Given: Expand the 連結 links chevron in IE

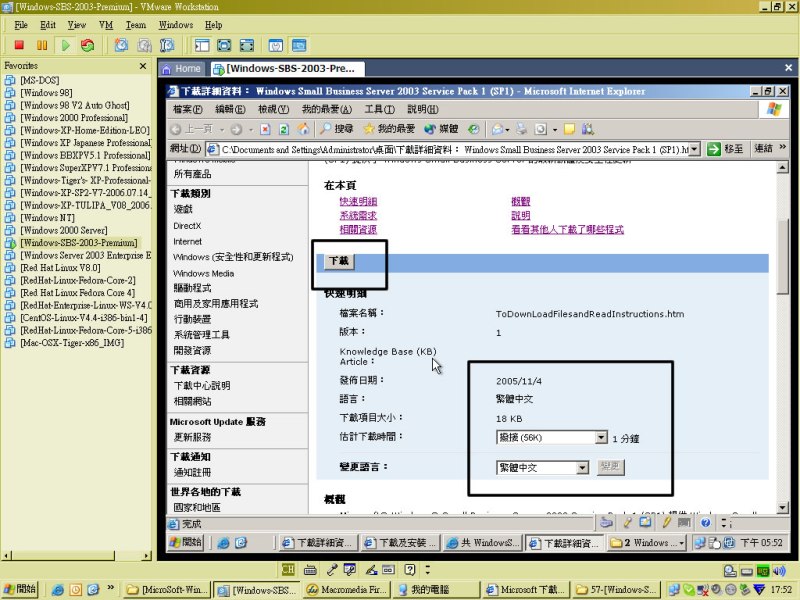Looking at the screenshot, I should (783, 147).
